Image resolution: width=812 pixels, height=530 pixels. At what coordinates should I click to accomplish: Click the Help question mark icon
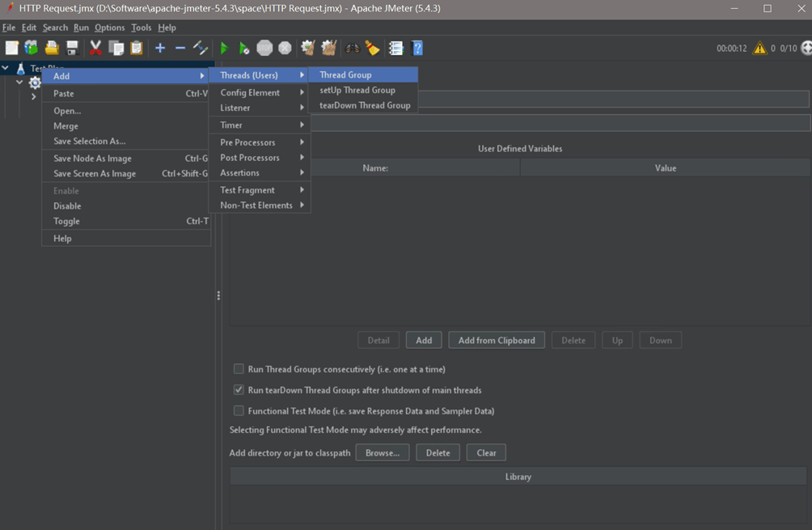click(x=417, y=49)
